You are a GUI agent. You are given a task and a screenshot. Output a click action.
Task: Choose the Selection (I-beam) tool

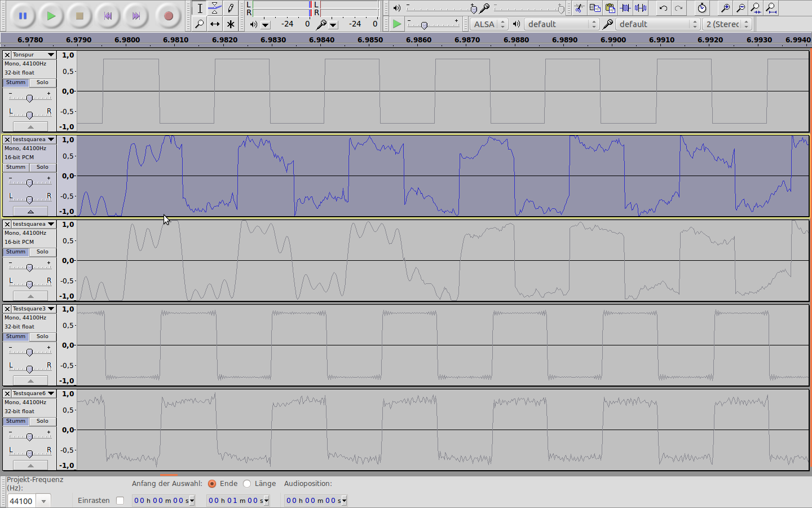click(x=199, y=8)
